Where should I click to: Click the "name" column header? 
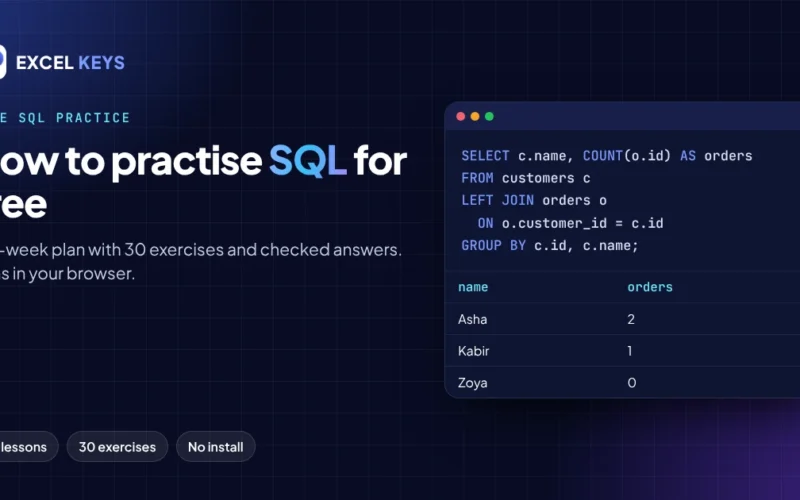(473, 287)
